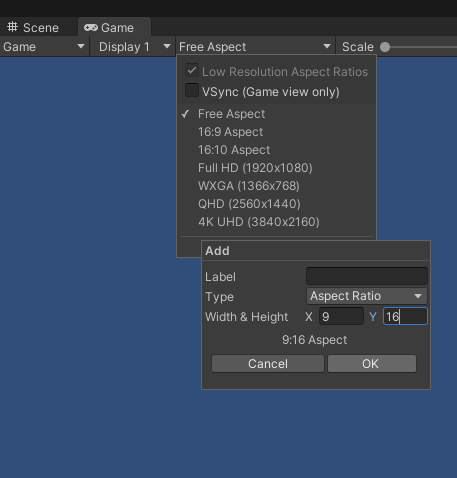Select WXGA (1366x768) resolution

[277, 186]
